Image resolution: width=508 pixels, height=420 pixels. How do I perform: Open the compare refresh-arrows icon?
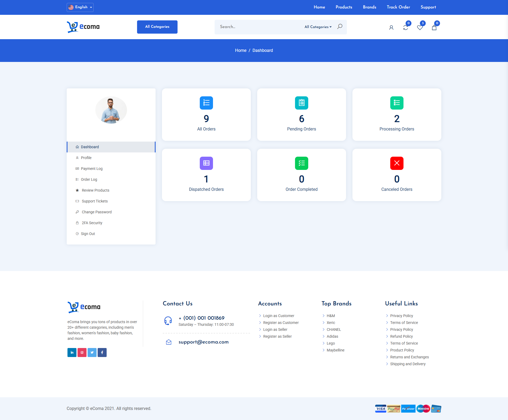click(405, 28)
